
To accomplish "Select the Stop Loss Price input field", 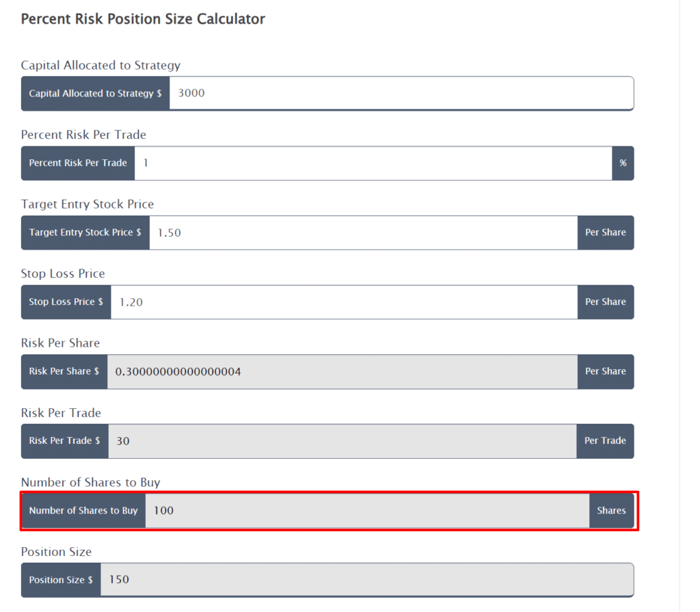I will click(x=344, y=302).
